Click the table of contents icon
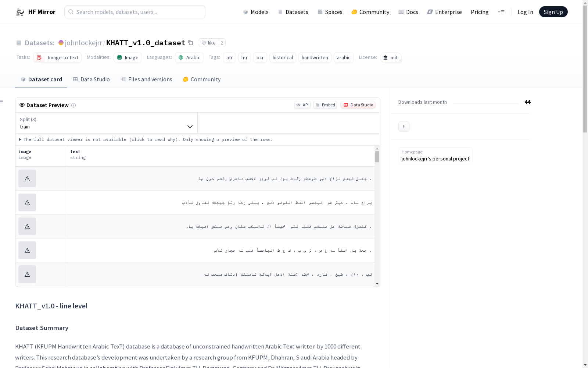The width and height of the screenshot is (588, 368). (x=2, y=102)
